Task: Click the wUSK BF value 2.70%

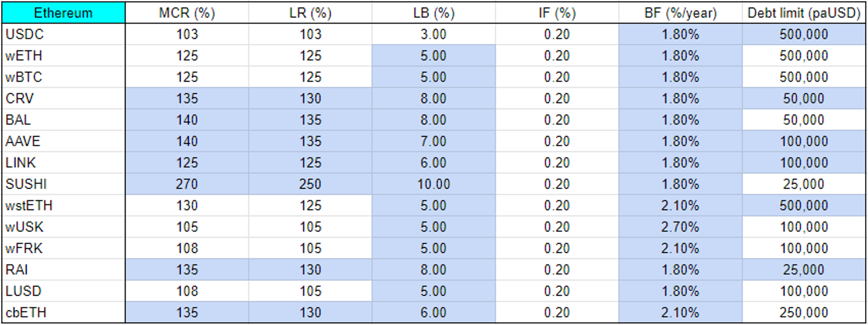Action: [681, 227]
